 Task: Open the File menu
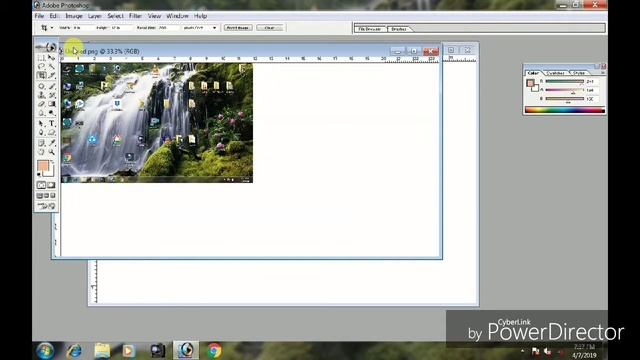click(39, 16)
